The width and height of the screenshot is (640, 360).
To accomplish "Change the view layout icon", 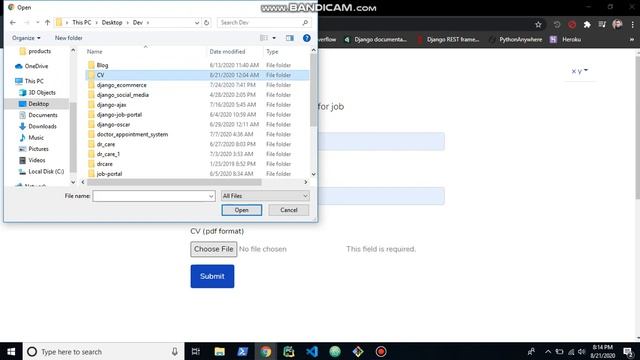I will point(264,38).
